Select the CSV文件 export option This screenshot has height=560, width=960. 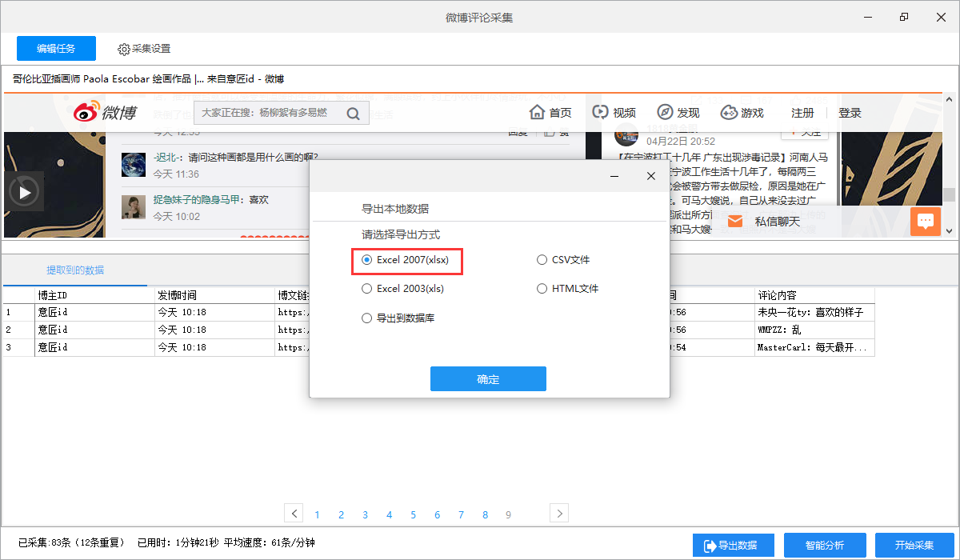tap(563, 260)
